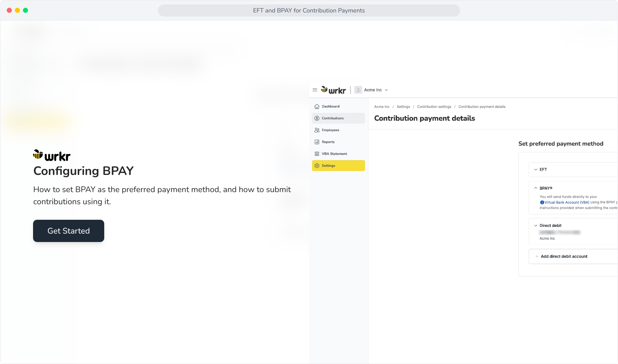618x364 pixels.
Task: Click the Employees people icon
Action: click(317, 130)
